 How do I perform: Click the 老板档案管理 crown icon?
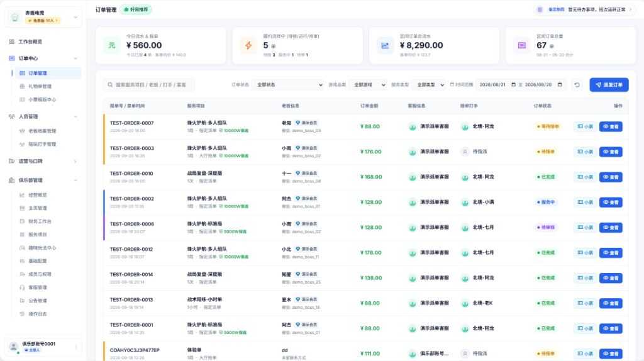coord(22,131)
